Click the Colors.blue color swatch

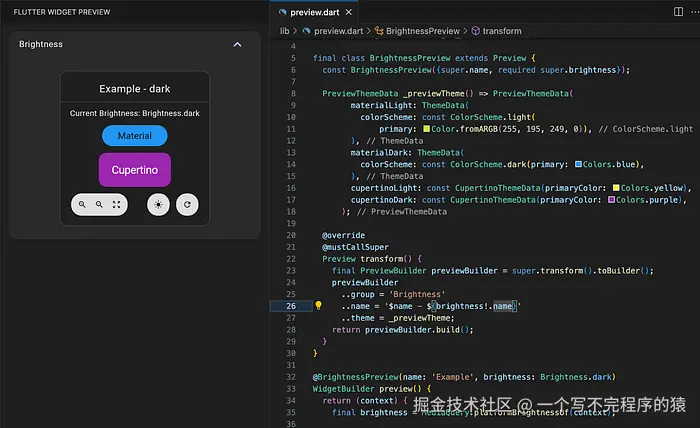[579, 164]
